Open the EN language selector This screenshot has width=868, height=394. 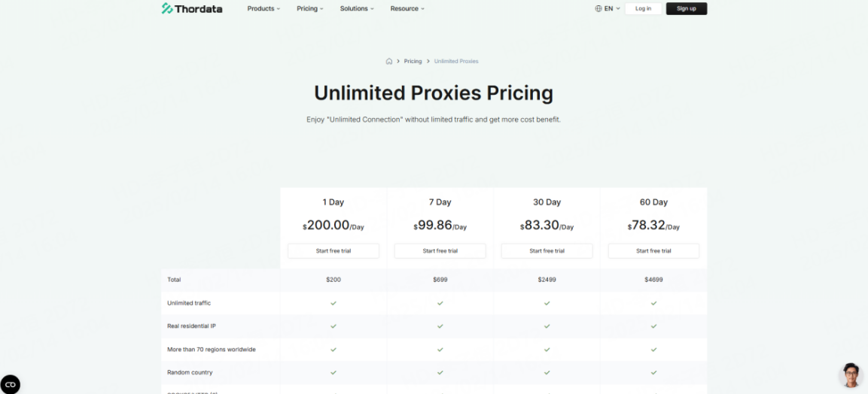tap(608, 9)
